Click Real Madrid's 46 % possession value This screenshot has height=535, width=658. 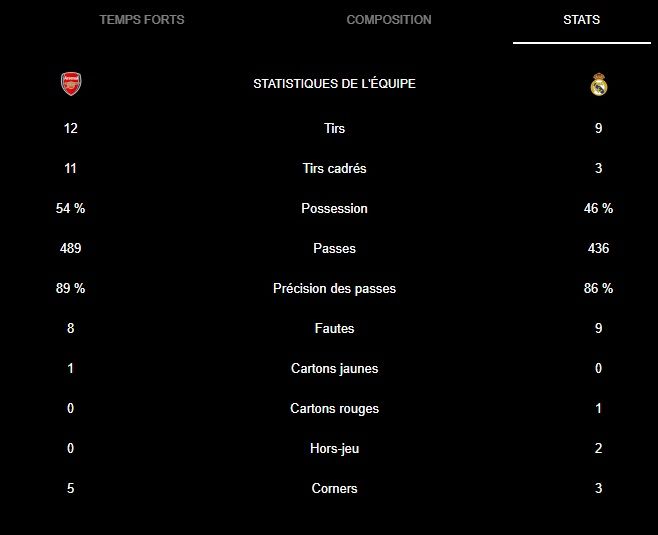(598, 209)
